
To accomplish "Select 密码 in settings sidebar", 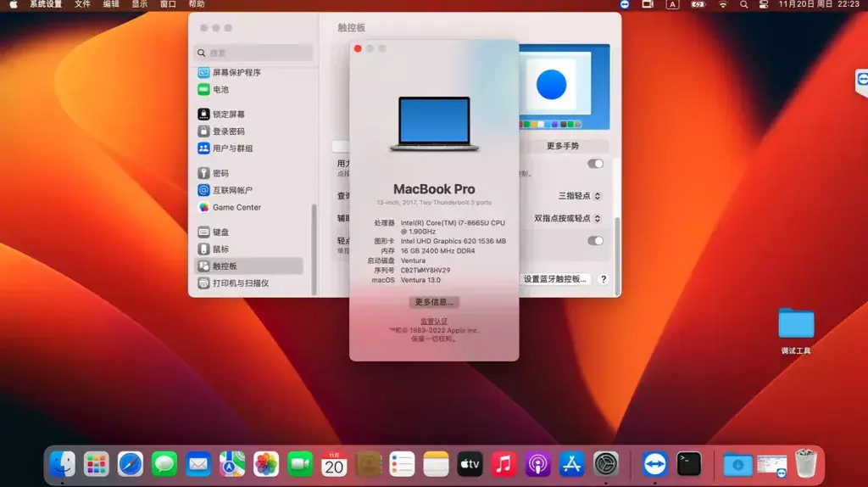I will tap(249, 173).
